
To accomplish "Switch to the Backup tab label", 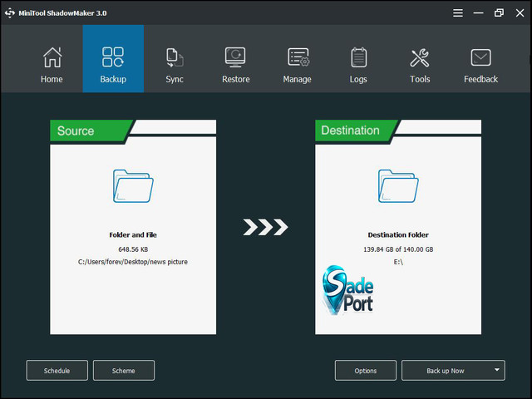I will (x=113, y=79).
